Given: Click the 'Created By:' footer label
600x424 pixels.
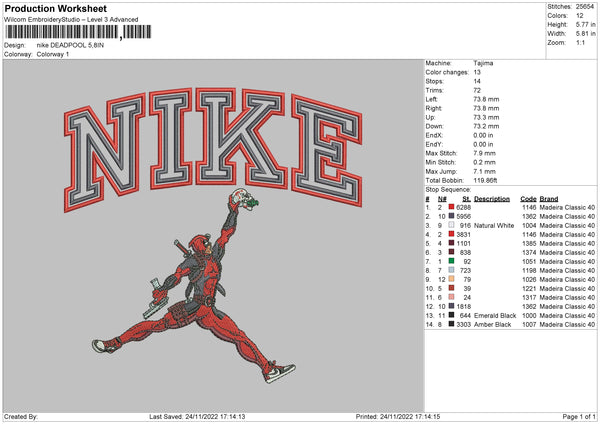Looking at the screenshot, I should (x=21, y=416).
